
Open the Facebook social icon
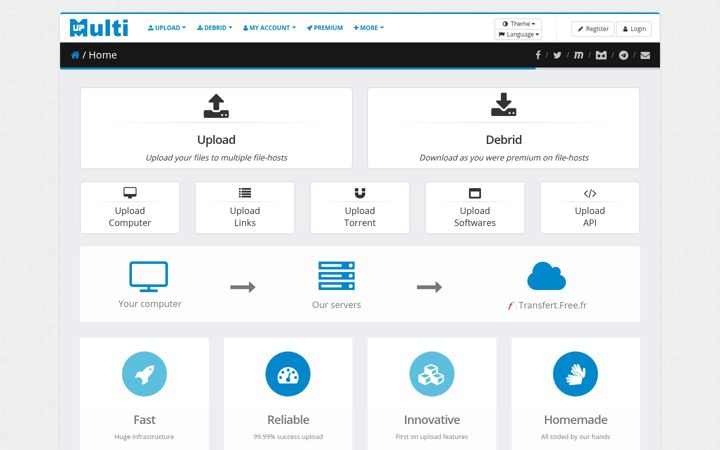(538, 55)
